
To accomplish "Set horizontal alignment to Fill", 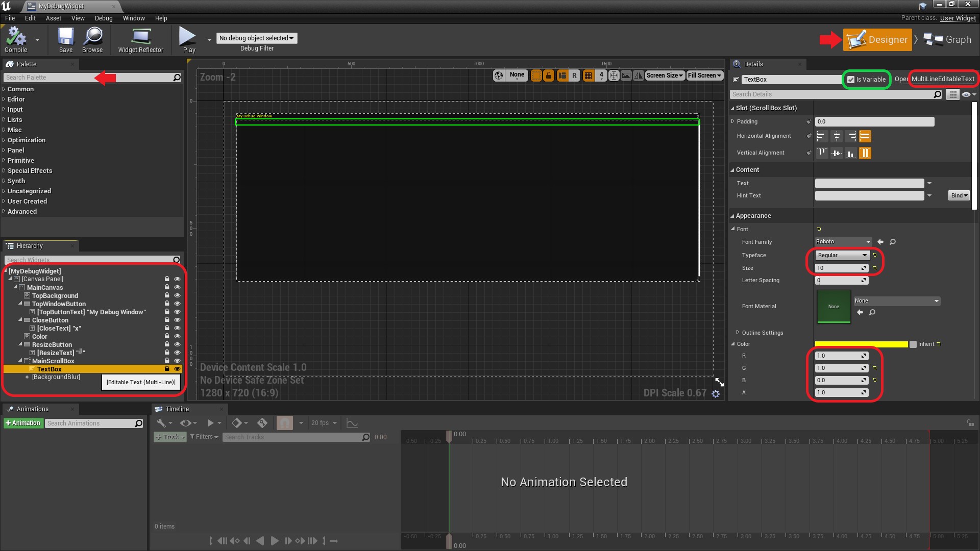I will pos(865,136).
